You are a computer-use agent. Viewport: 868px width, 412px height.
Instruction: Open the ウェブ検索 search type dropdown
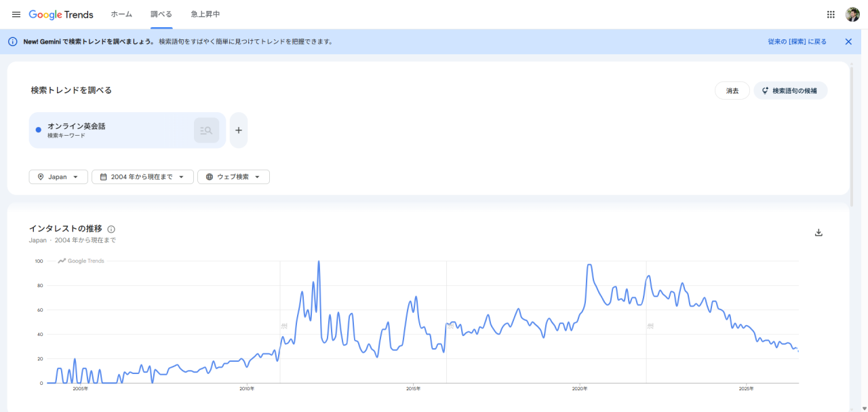[x=233, y=176]
